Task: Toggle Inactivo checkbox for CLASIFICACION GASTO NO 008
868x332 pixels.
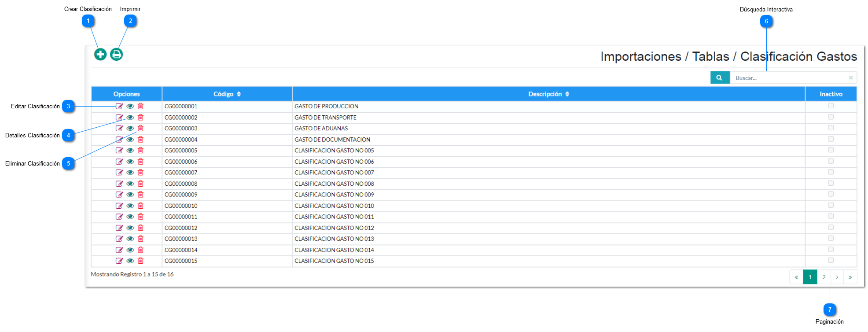Action: pyautogui.click(x=831, y=183)
